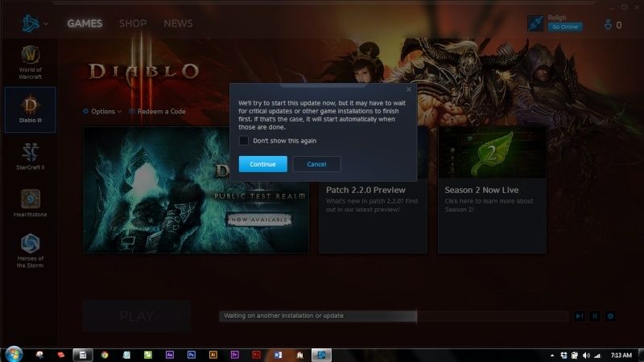Screen dimensions: 644x362
Task: Click the Religh profile avatar
Action: click(535, 23)
